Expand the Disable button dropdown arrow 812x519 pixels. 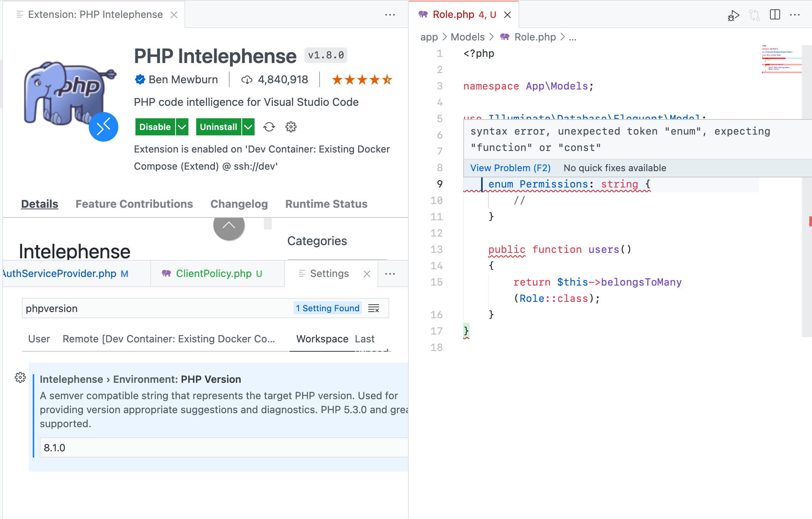[x=182, y=127]
